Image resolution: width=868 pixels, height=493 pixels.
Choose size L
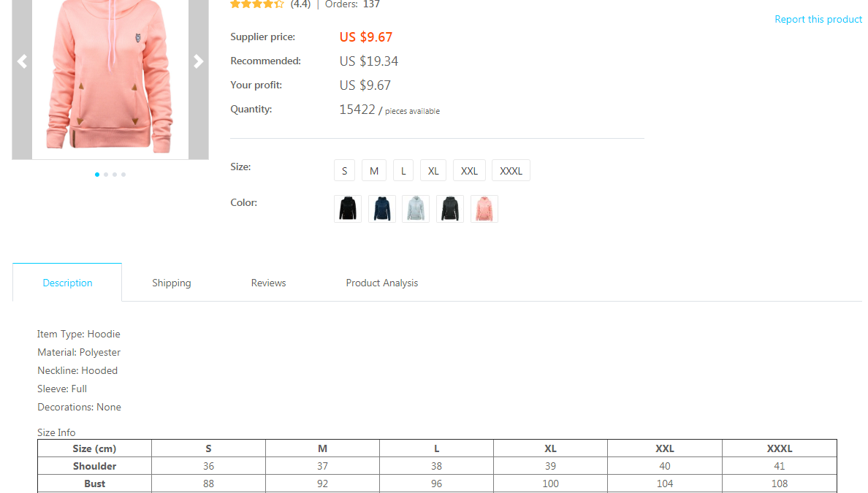coord(403,170)
